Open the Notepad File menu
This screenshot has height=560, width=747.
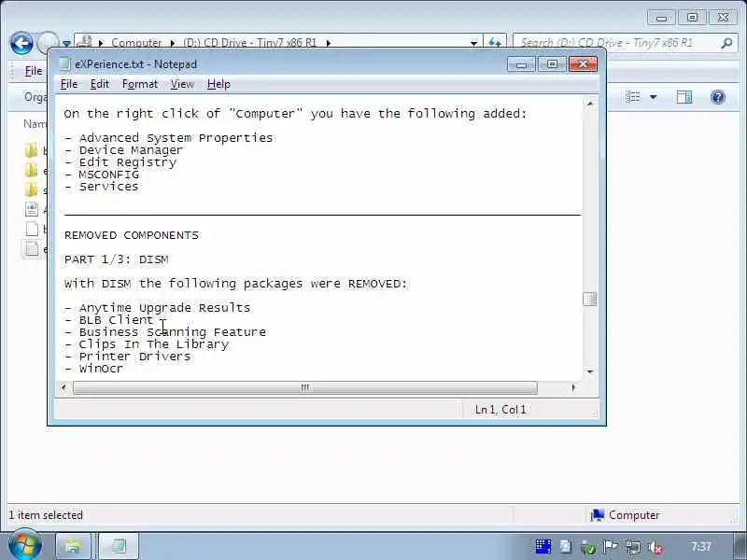[69, 84]
